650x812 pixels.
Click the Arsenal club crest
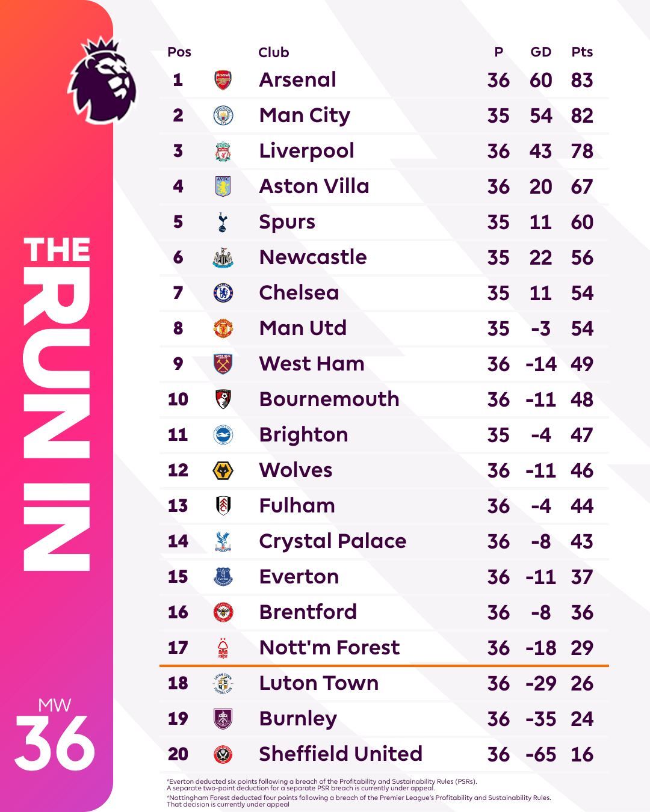click(223, 80)
